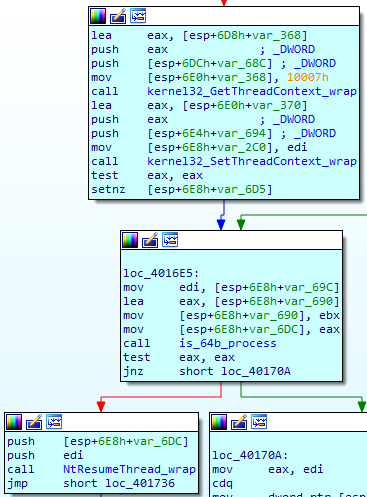This screenshot has width=367, height=497.
Task: Click the 10007h constant value
Action: pyautogui.click(x=308, y=77)
